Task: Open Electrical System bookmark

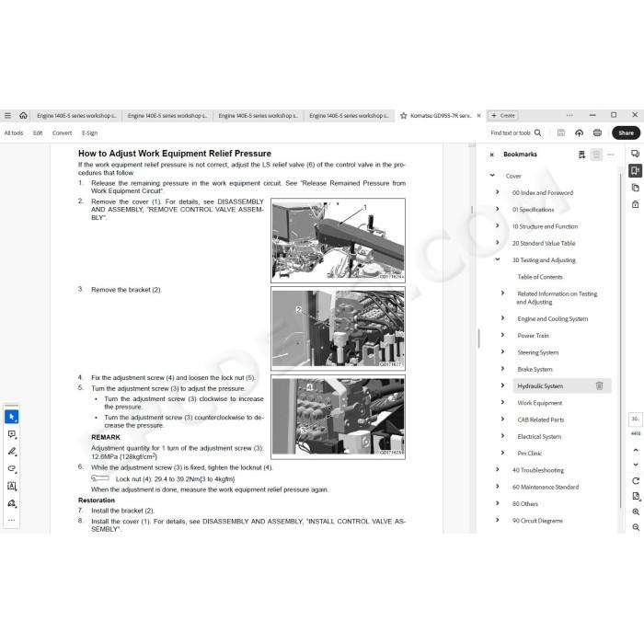Action: pyautogui.click(x=539, y=437)
